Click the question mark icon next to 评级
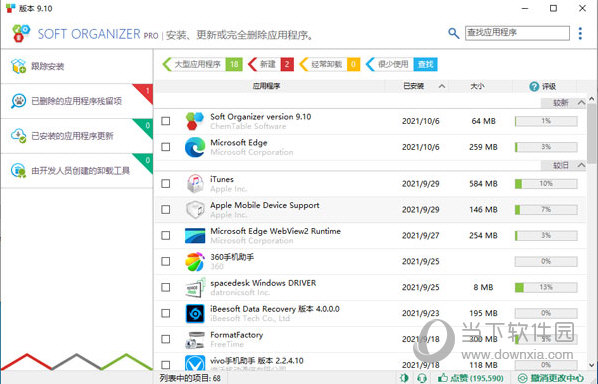598x384 pixels. point(534,87)
